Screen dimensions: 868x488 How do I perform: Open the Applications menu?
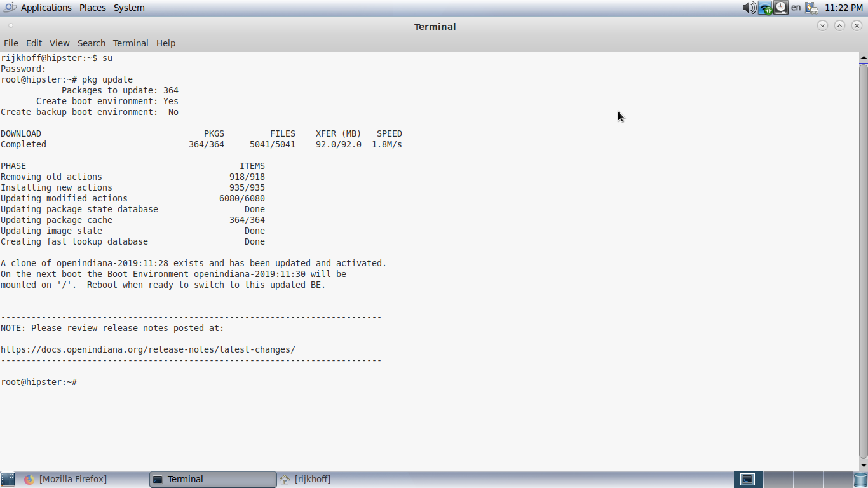pos(46,8)
